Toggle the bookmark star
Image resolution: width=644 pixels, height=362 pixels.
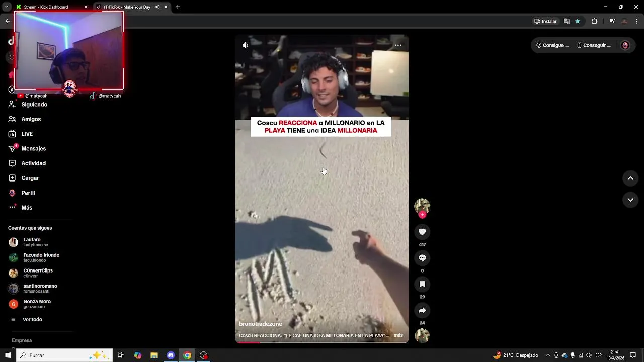pos(578,21)
